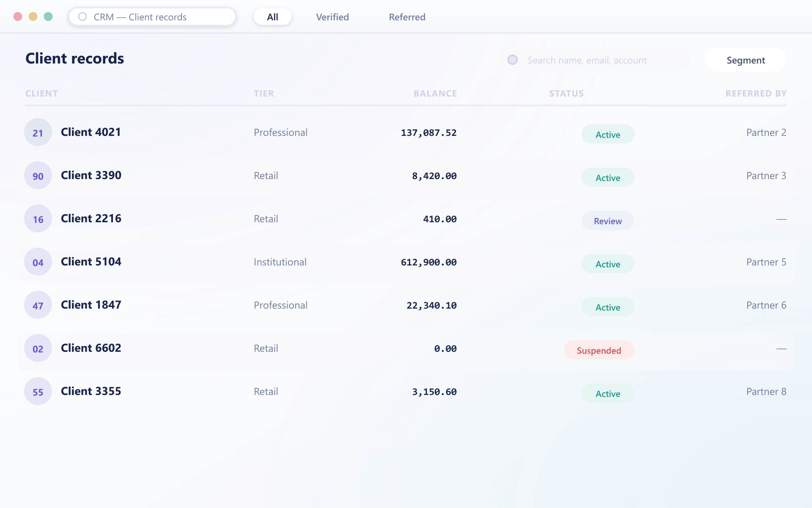Click the balance 22,340.10
812x508 pixels.
point(431,306)
